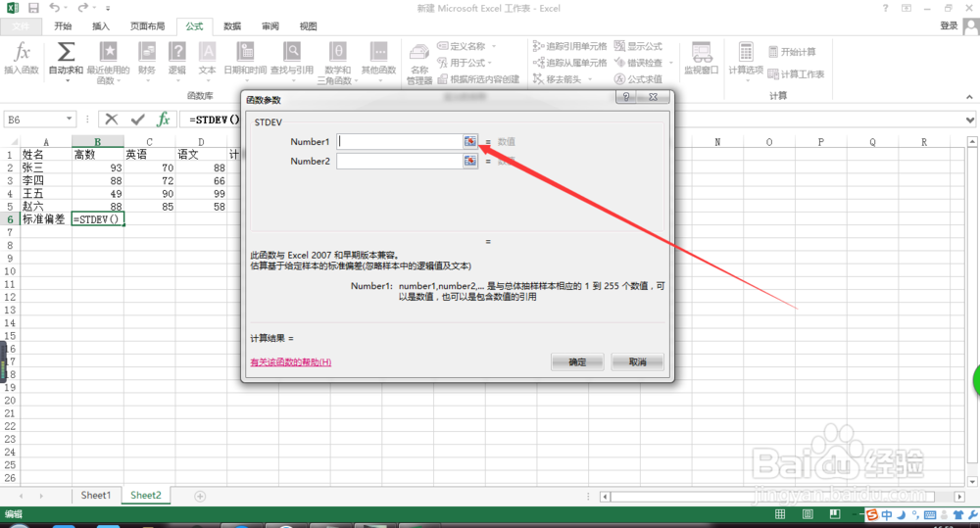Open Lookup and Reference functions menu
The image size is (980, 528).
coord(292,62)
